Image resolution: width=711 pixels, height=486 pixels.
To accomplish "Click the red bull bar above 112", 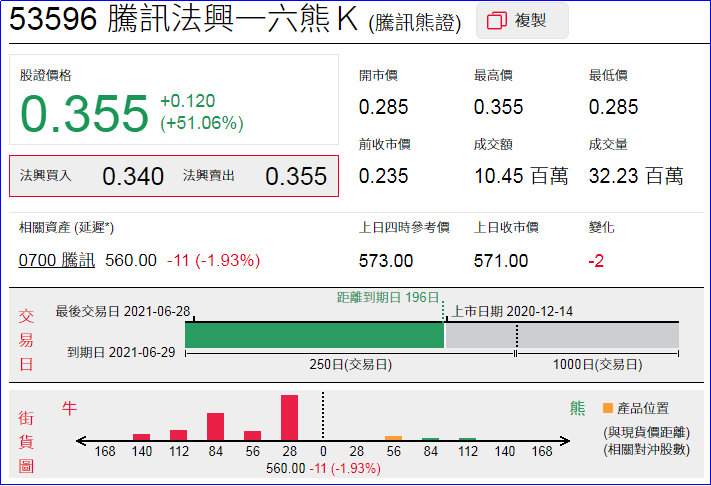I will tap(178, 435).
